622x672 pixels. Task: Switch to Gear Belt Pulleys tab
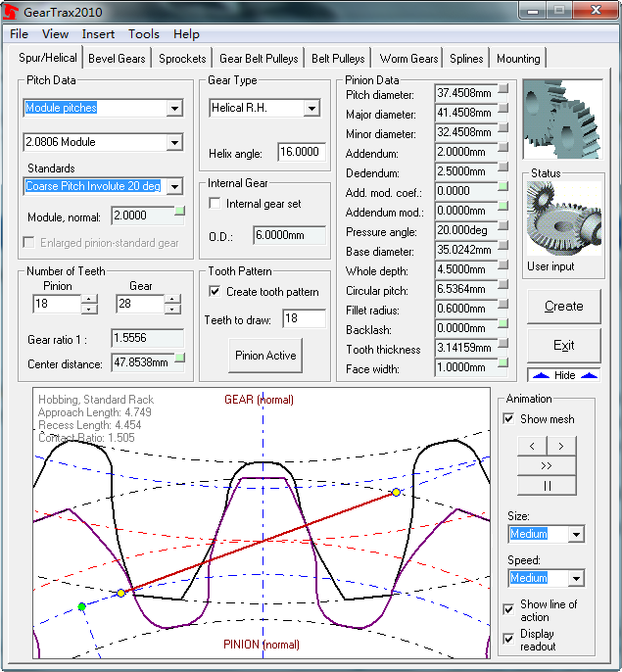(x=259, y=59)
